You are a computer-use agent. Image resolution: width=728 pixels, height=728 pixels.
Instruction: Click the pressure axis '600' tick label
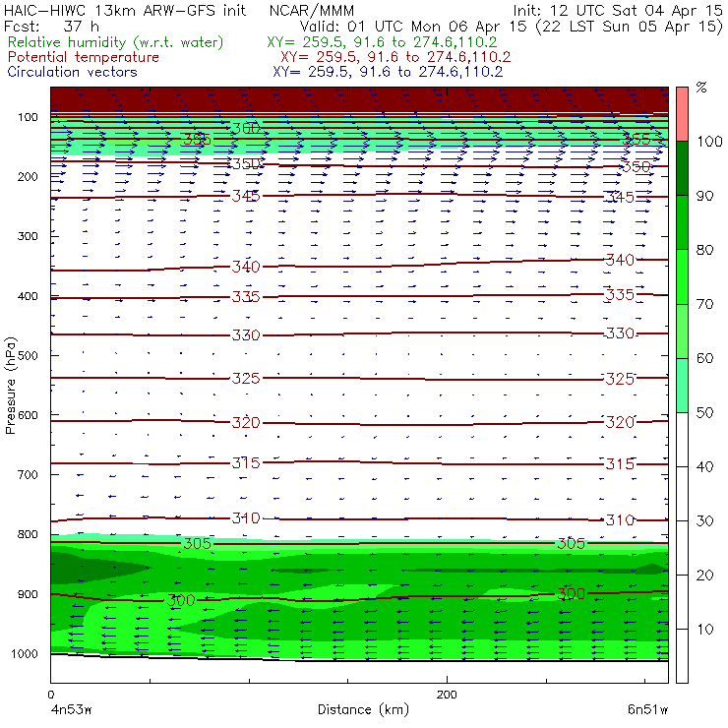[x=28, y=415]
